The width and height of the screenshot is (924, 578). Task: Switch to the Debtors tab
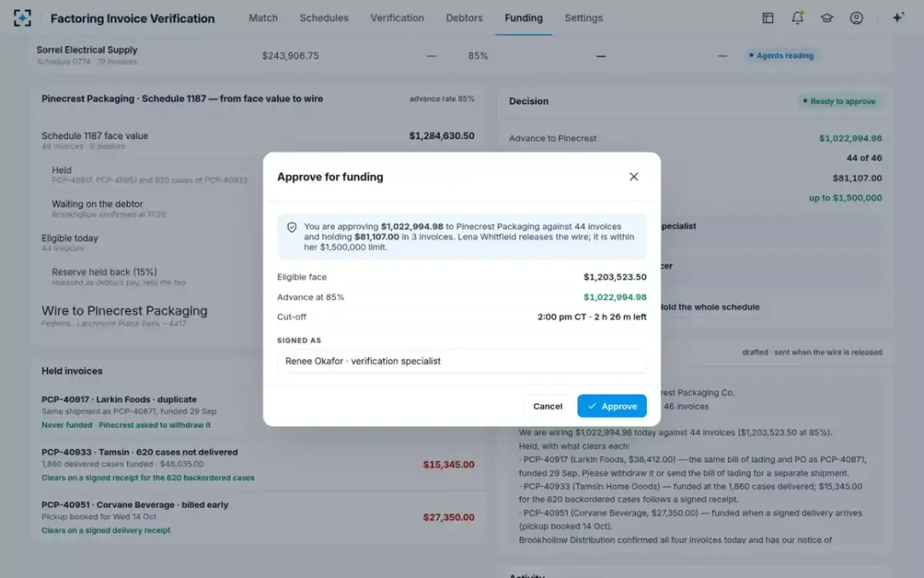click(x=464, y=18)
